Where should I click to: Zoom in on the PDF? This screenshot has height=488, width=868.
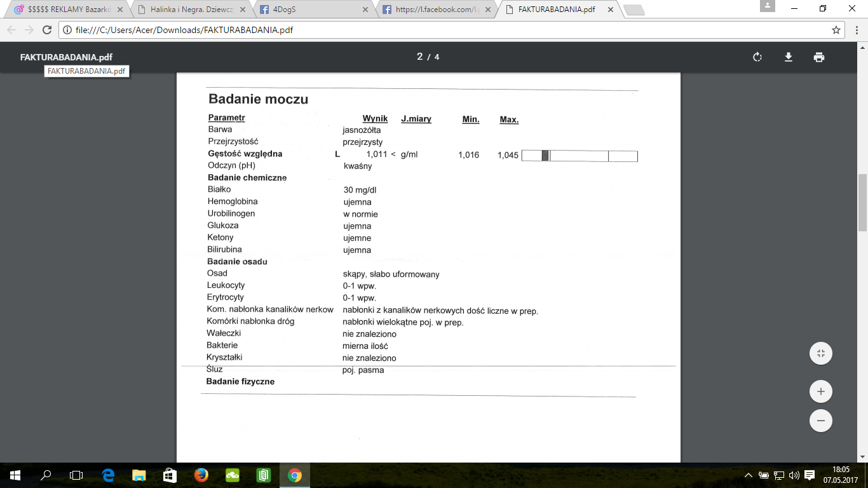tap(820, 391)
